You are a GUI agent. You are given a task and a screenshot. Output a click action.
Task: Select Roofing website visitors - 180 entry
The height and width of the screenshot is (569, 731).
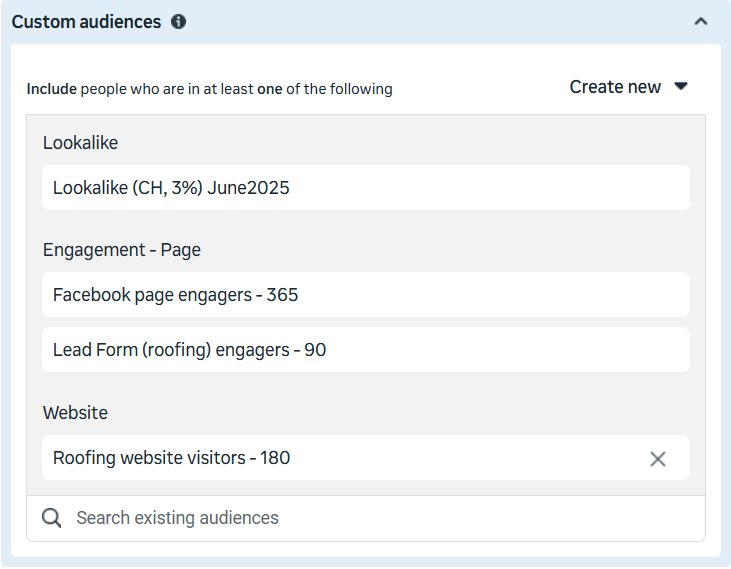[x=171, y=458]
